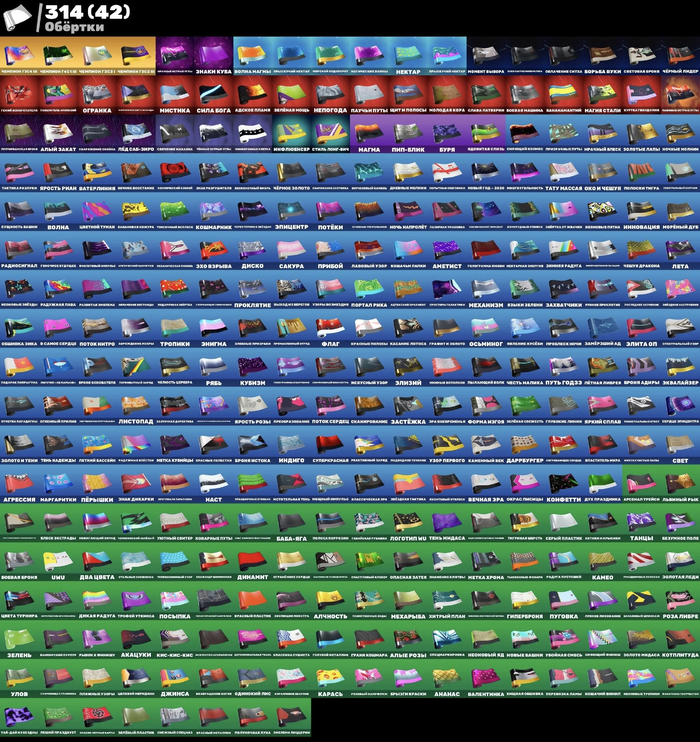Select the САКУРА wrap
The image size is (700, 742).
pos(292,250)
